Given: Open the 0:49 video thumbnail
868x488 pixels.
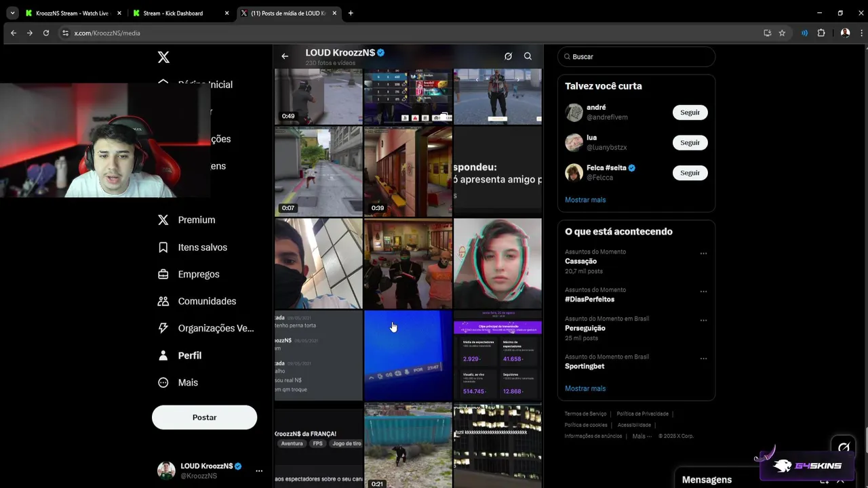Looking at the screenshot, I should coord(318,96).
